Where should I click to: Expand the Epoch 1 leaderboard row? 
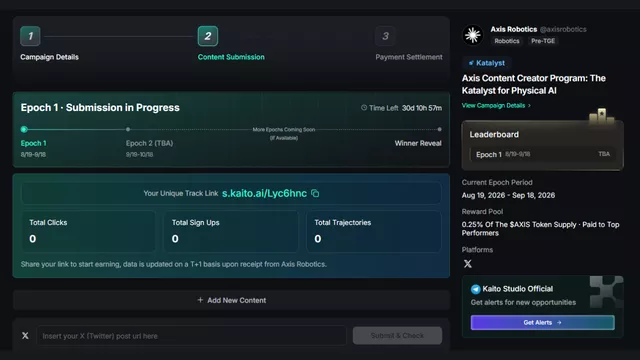point(542,154)
